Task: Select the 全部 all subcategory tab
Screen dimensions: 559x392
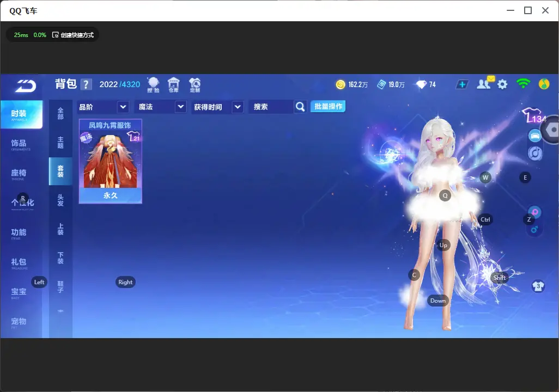Action: tap(60, 114)
